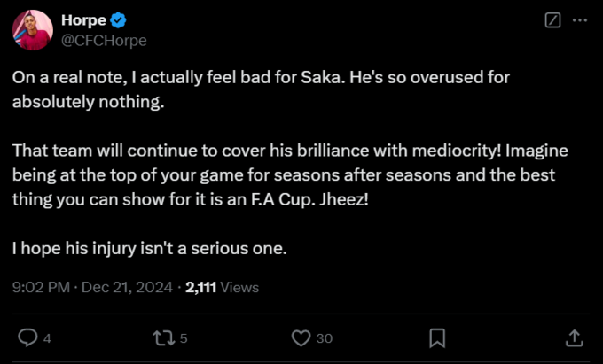The width and height of the screenshot is (603, 364).
Task: Click the Dec 21, 2024 date
Action: click(x=129, y=287)
